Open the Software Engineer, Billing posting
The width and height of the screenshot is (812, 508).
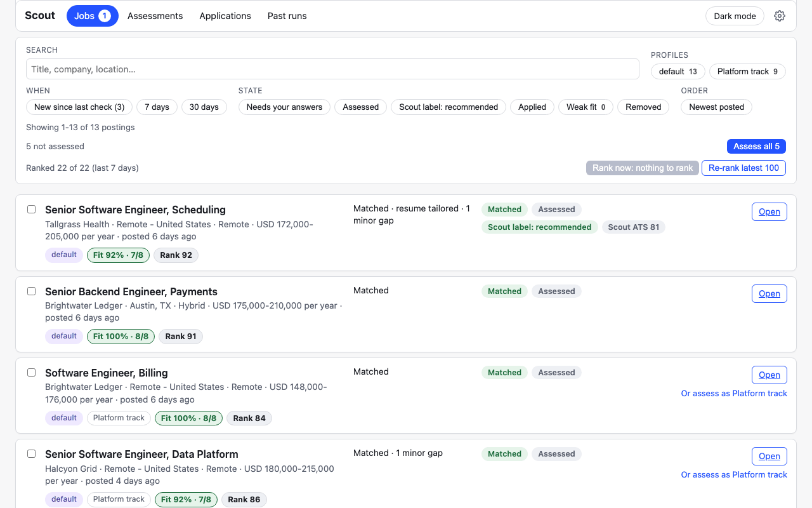769,375
